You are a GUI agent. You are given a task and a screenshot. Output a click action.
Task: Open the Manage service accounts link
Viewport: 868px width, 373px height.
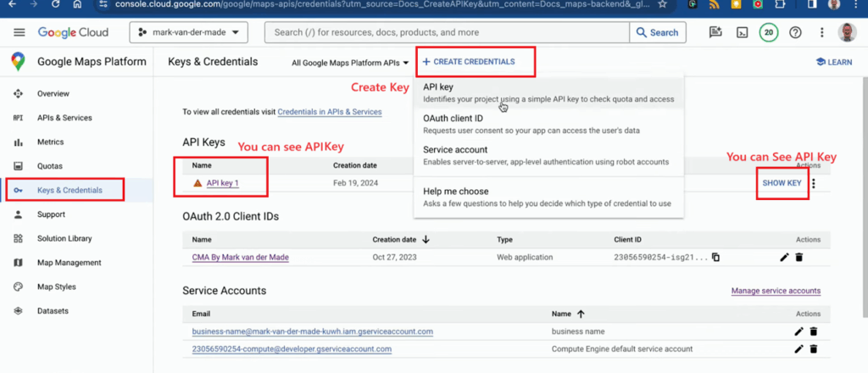[x=775, y=291]
